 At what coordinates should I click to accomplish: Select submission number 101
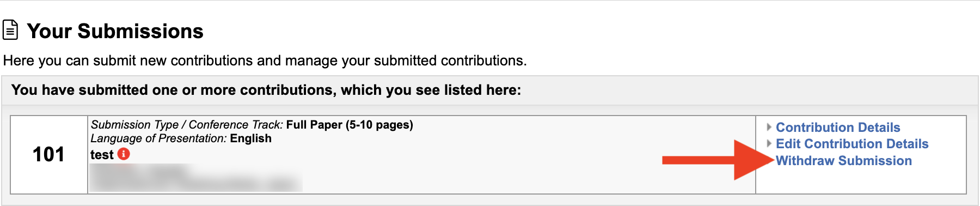[x=48, y=154]
